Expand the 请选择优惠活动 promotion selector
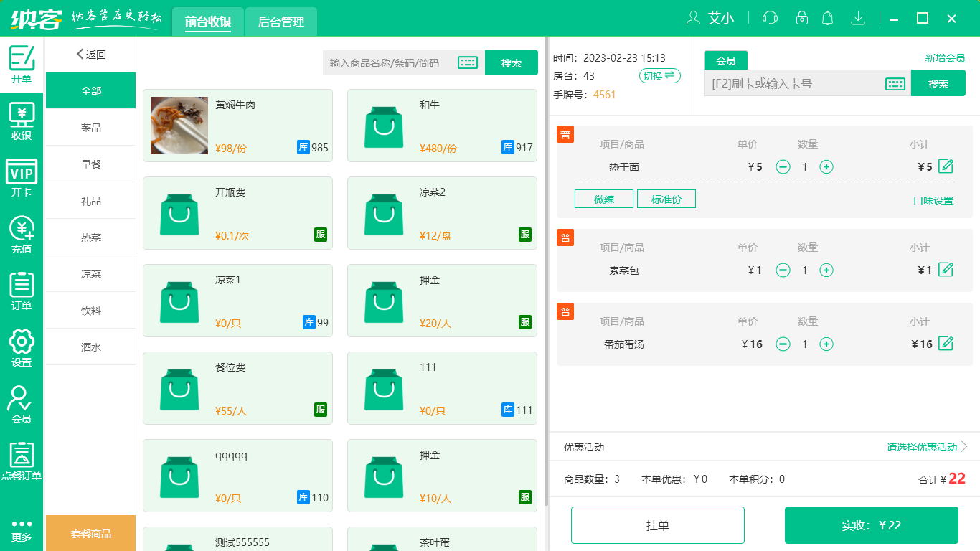The image size is (980, 551). point(923,446)
